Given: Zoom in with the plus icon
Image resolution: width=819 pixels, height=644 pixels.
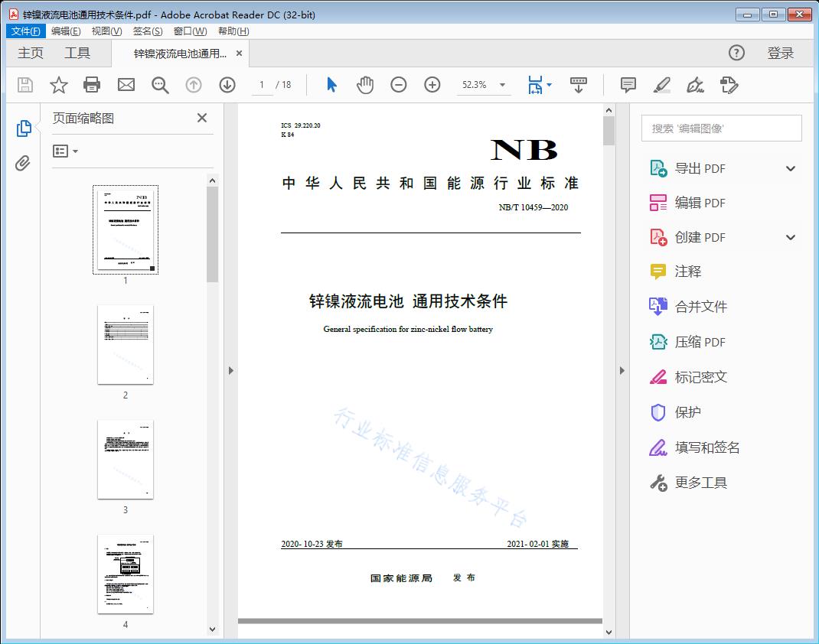Looking at the screenshot, I should click(432, 85).
